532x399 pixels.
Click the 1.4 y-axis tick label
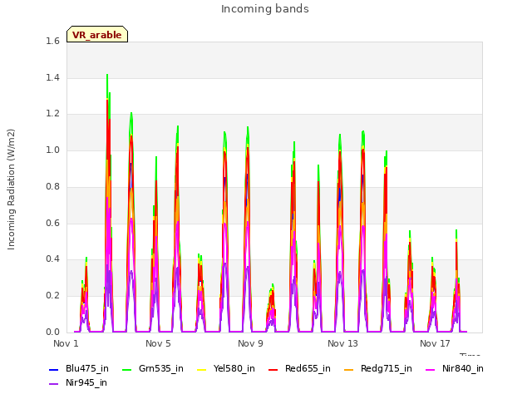[x=52, y=77]
